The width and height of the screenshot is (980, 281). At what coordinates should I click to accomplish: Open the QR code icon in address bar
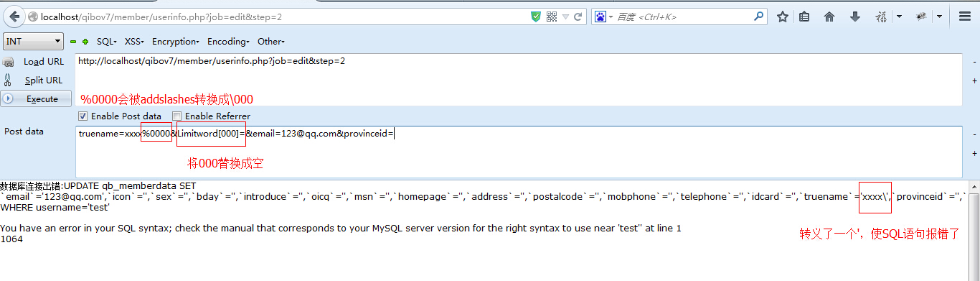(x=552, y=17)
